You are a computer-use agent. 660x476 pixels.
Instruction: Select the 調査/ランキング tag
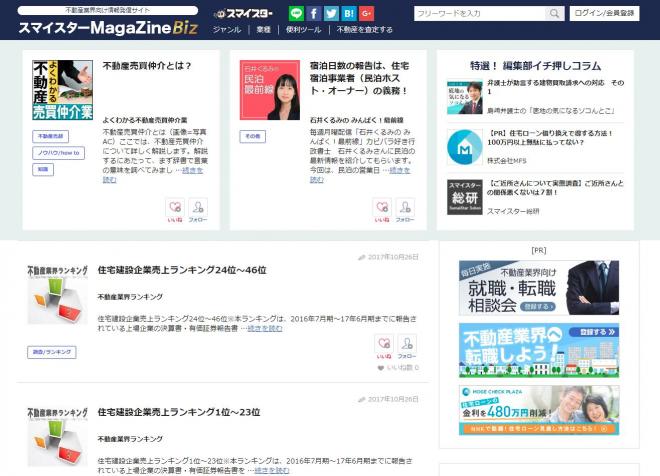[52, 352]
